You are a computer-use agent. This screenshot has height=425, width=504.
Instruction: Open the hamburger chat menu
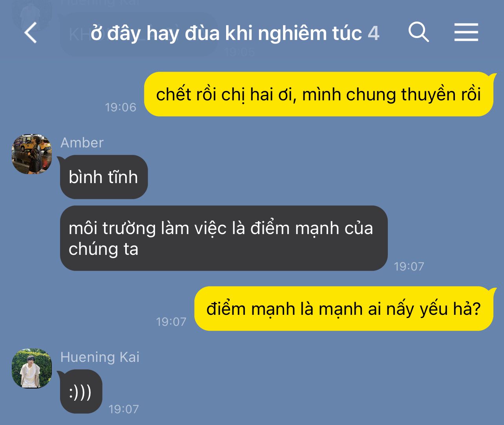coord(466,32)
